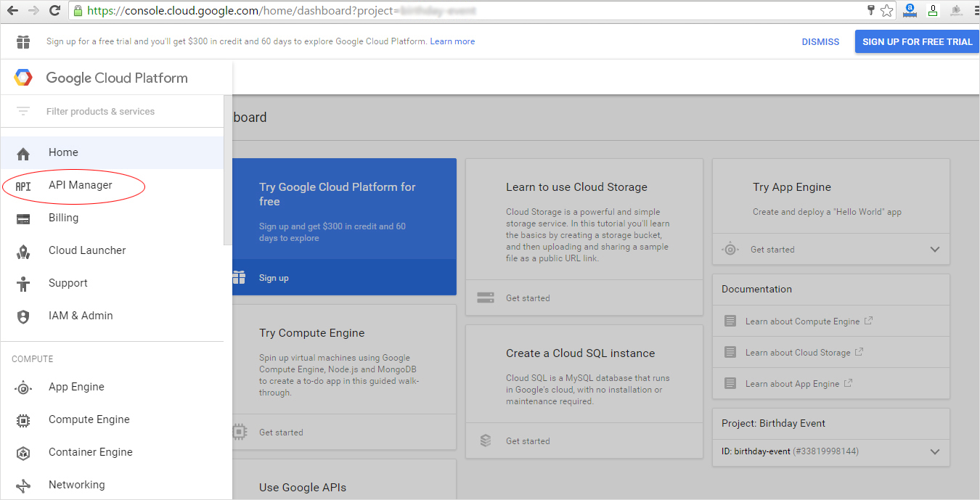Click the browser address bar URL

(x=283, y=11)
